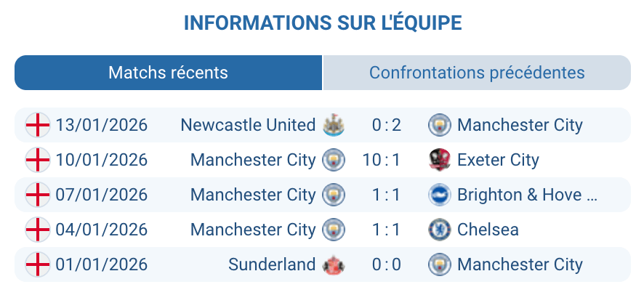Open the Chelsea team name link

[488, 230]
